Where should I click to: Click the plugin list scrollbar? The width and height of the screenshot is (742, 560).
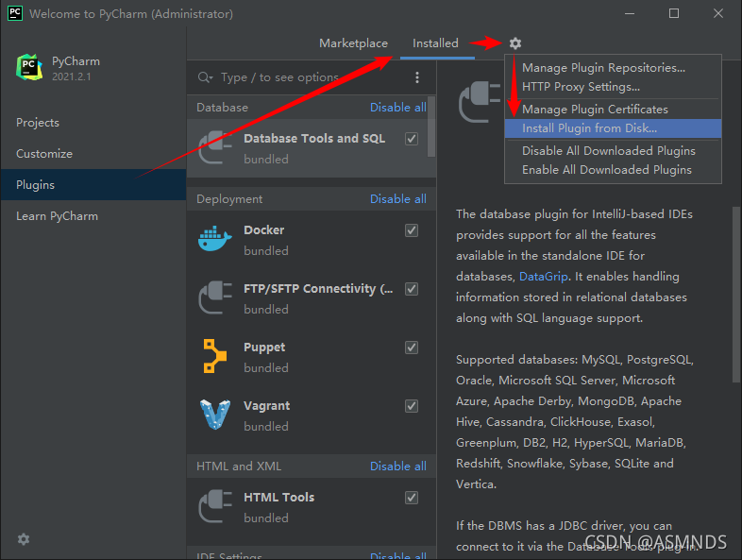click(431, 127)
